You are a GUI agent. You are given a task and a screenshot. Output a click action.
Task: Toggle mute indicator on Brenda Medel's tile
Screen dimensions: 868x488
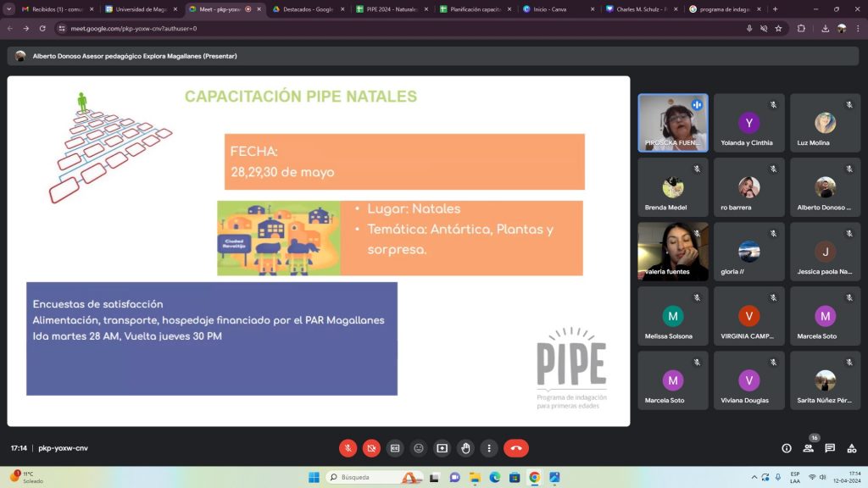point(696,169)
